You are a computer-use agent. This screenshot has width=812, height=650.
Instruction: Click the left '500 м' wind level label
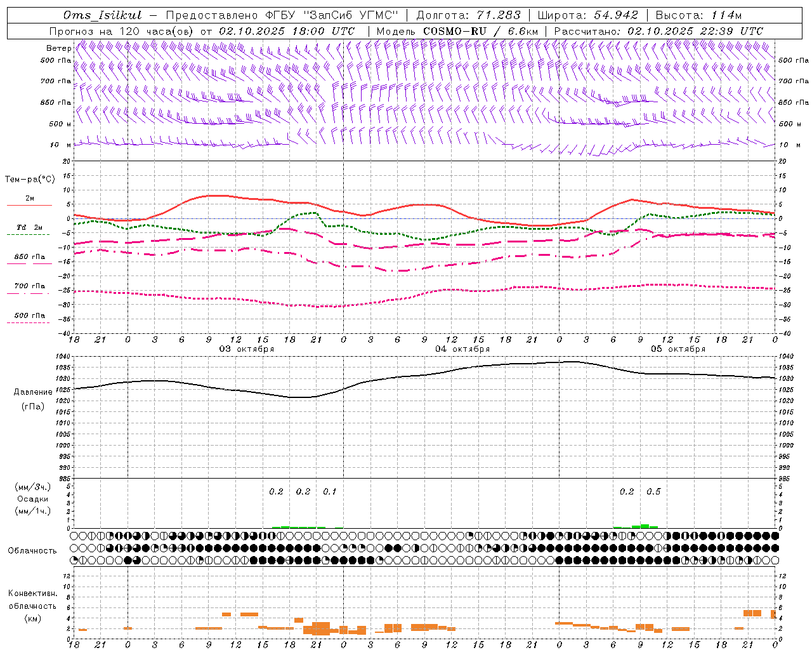(x=60, y=124)
